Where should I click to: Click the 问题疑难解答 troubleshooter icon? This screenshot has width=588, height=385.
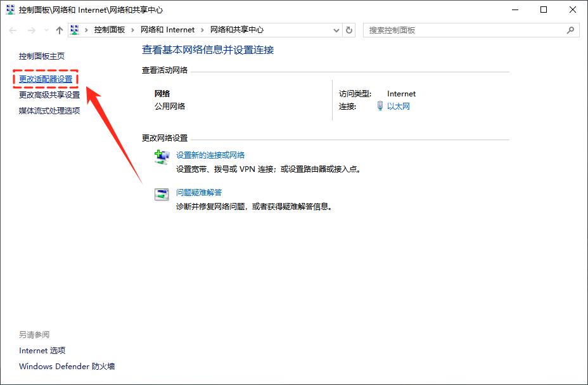pos(162,195)
